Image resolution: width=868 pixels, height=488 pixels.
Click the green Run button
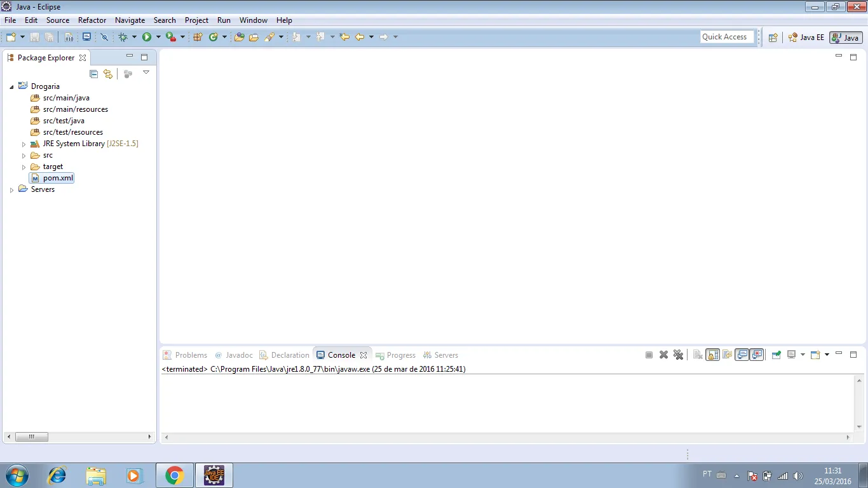[x=147, y=37]
